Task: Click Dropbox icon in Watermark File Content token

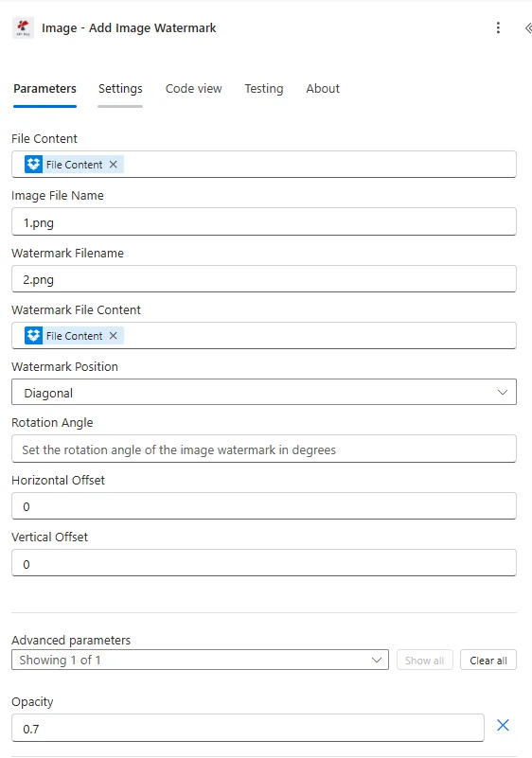Action: pos(33,336)
